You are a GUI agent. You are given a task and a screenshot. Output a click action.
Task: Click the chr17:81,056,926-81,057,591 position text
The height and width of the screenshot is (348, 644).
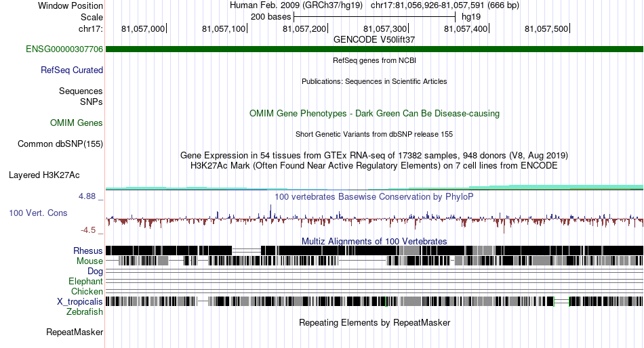445,5
